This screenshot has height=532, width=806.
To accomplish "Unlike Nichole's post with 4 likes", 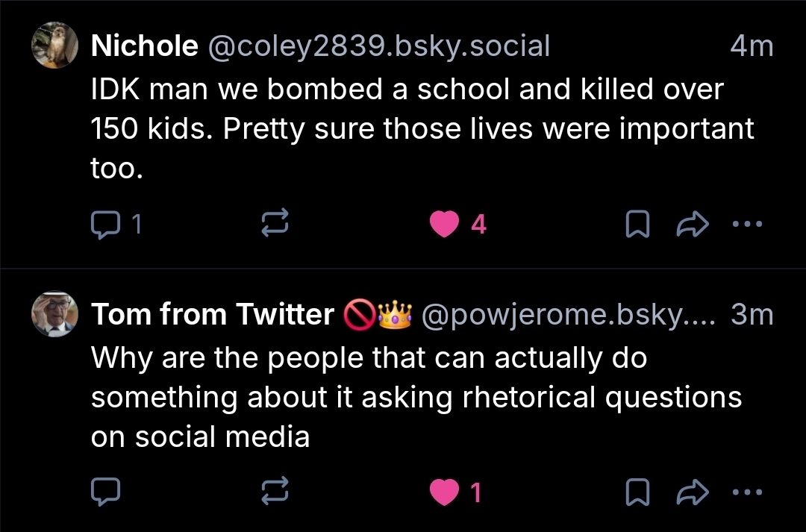I will tap(446, 223).
